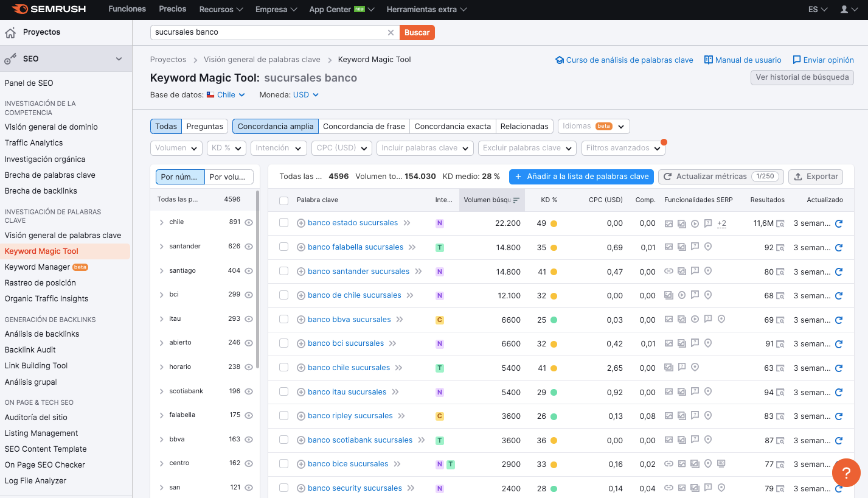
Task: Select the Relacionadas tab
Action: click(524, 127)
